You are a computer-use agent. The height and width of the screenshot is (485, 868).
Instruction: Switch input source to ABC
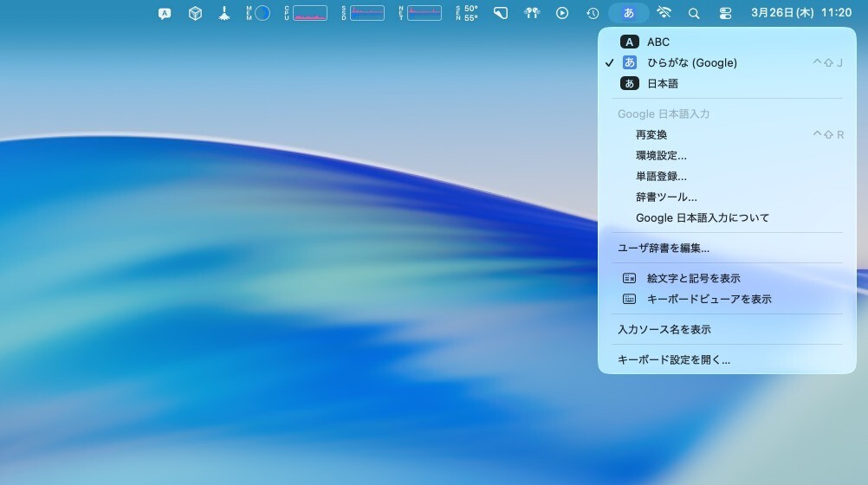point(658,42)
